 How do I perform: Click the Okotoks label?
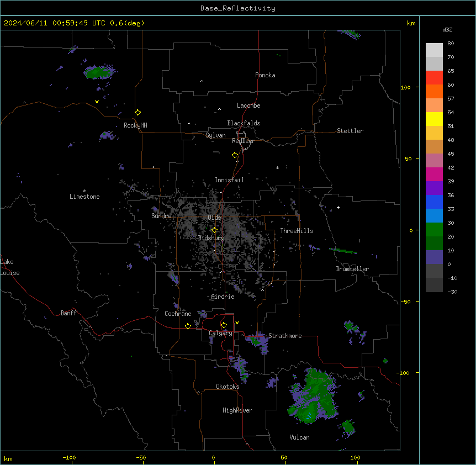[x=228, y=387]
